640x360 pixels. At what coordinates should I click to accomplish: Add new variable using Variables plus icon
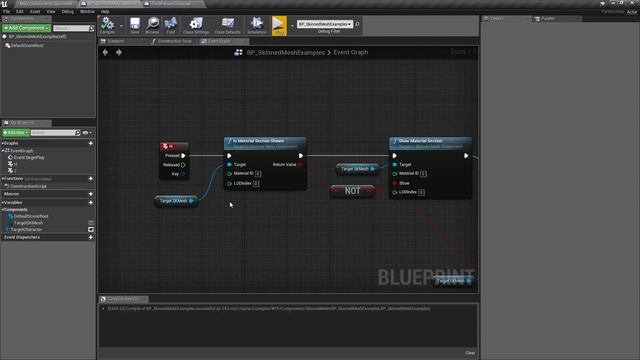[91, 202]
